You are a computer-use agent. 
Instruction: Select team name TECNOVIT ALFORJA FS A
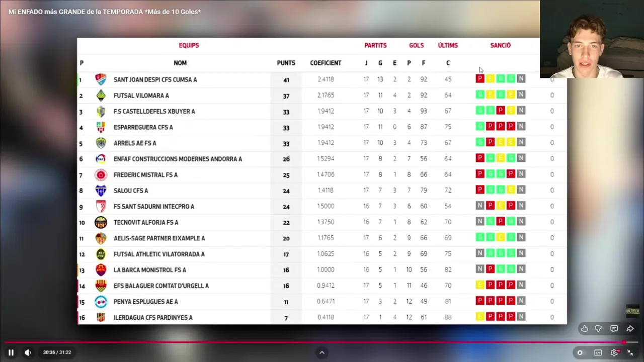coord(146,222)
